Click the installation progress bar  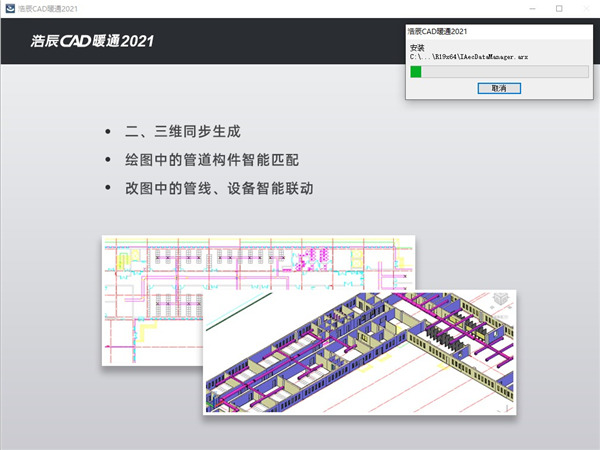coord(499,72)
